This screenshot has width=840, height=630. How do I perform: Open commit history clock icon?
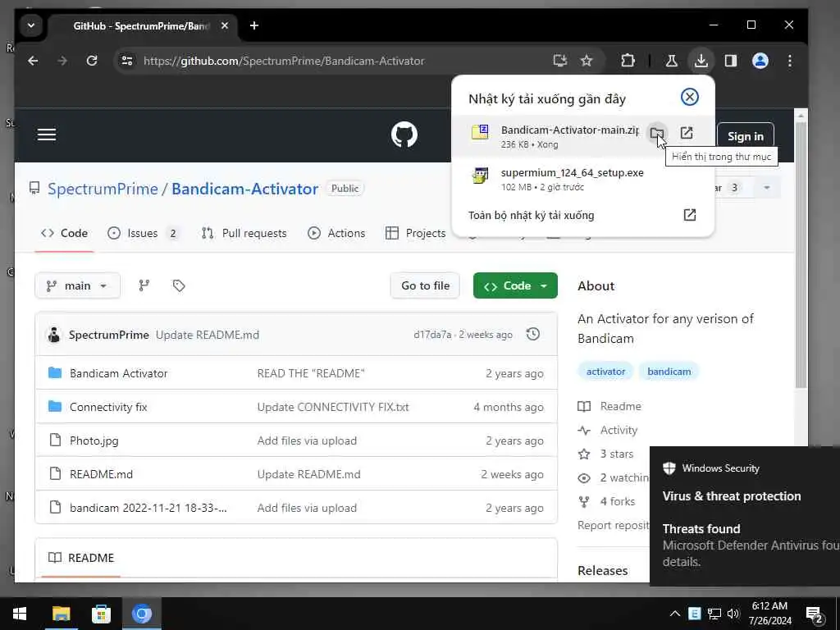pos(533,335)
